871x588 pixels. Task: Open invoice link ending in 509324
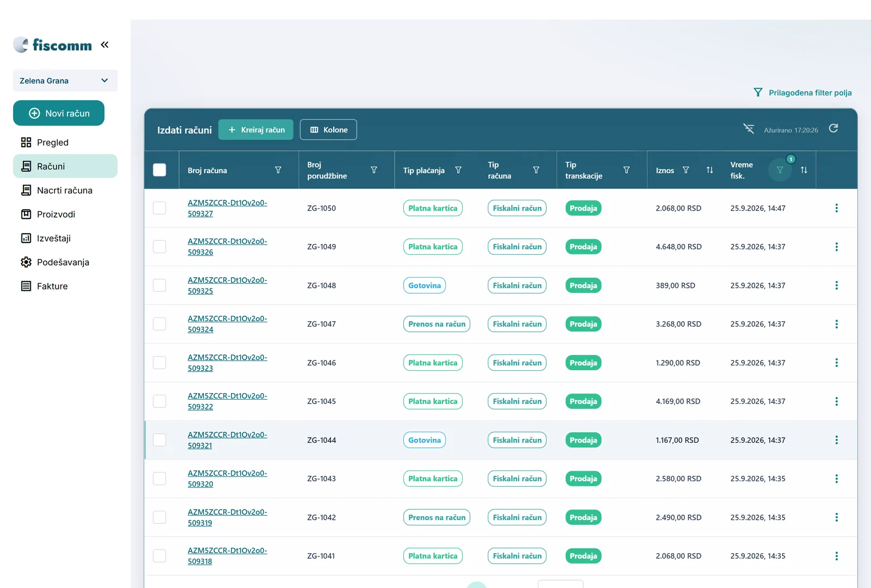(x=228, y=324)
